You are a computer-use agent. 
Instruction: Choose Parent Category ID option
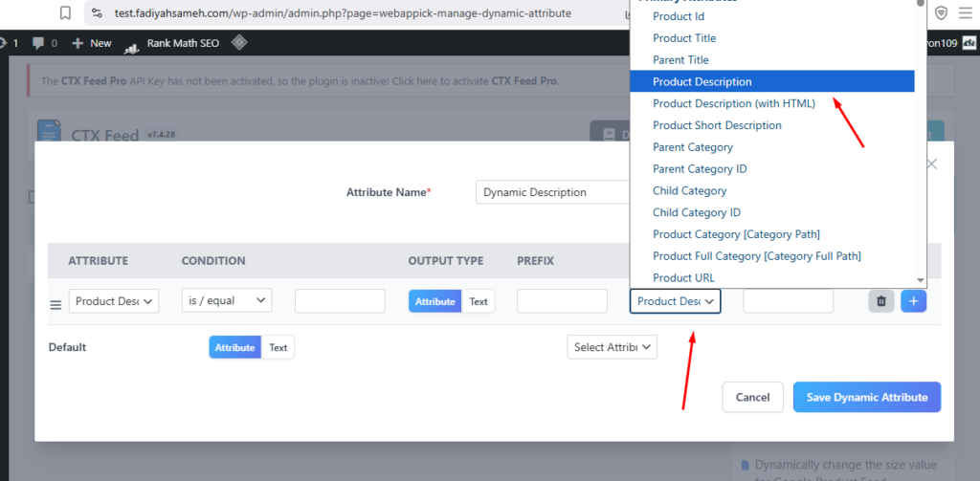(x=772, y=168)
